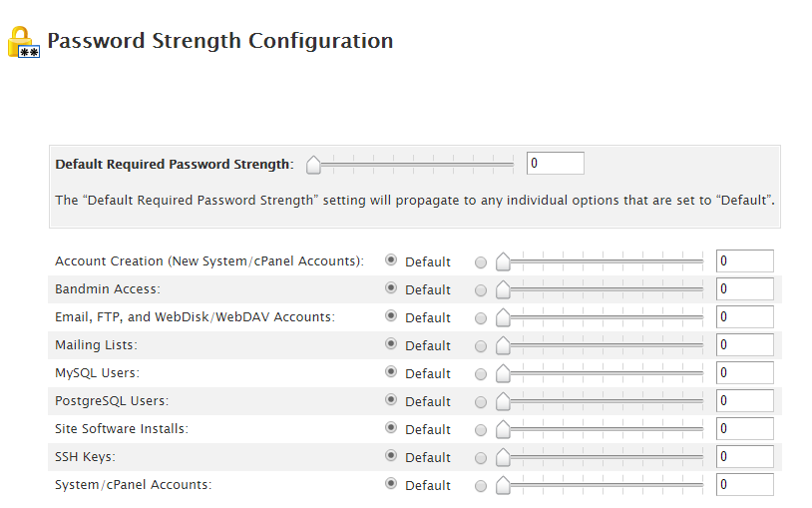Click the padlock Password Strength icon
This screenshot has width=812, height=508.
pos(23,42)
